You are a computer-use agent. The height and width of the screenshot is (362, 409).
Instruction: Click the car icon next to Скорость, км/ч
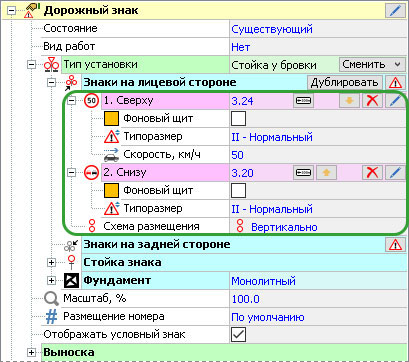tap(111, 155)
